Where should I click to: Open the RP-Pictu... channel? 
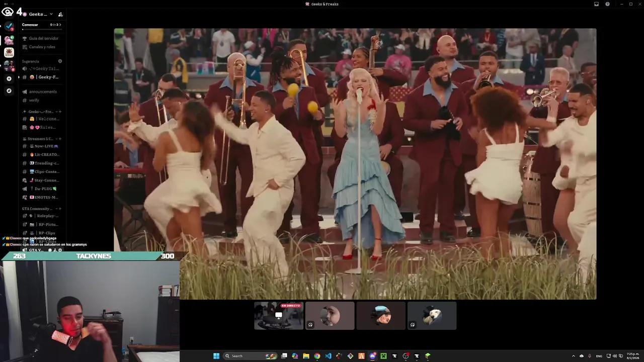coord(42,224)
